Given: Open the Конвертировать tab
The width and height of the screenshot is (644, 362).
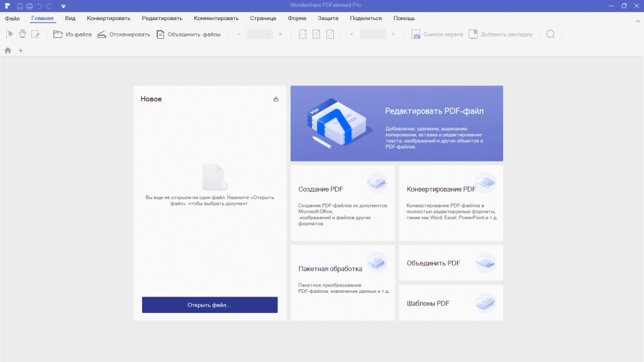Looking at the screenshot, I should tap(108, 18).
